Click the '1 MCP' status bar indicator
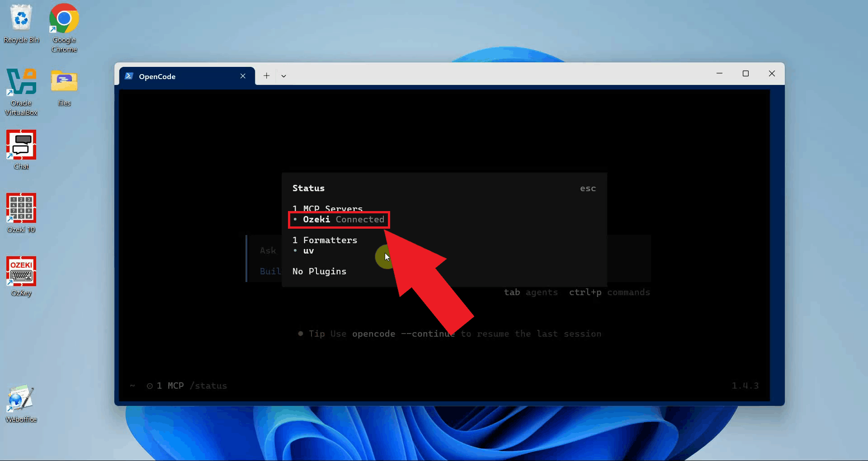 click(x=165, y=386)
